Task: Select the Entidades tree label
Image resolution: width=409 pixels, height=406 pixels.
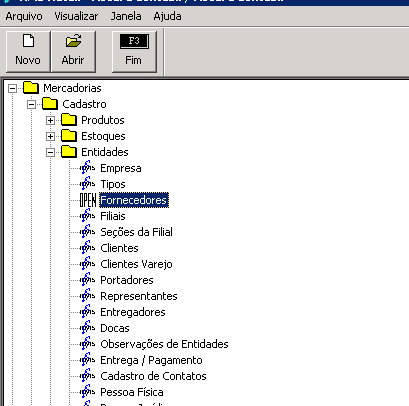Action: [105, 152]
